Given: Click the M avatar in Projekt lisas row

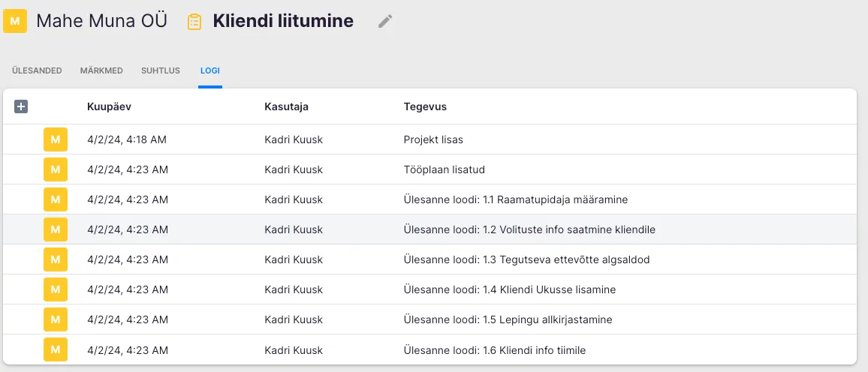Looking at the screenshot, I should coord(55,139).
